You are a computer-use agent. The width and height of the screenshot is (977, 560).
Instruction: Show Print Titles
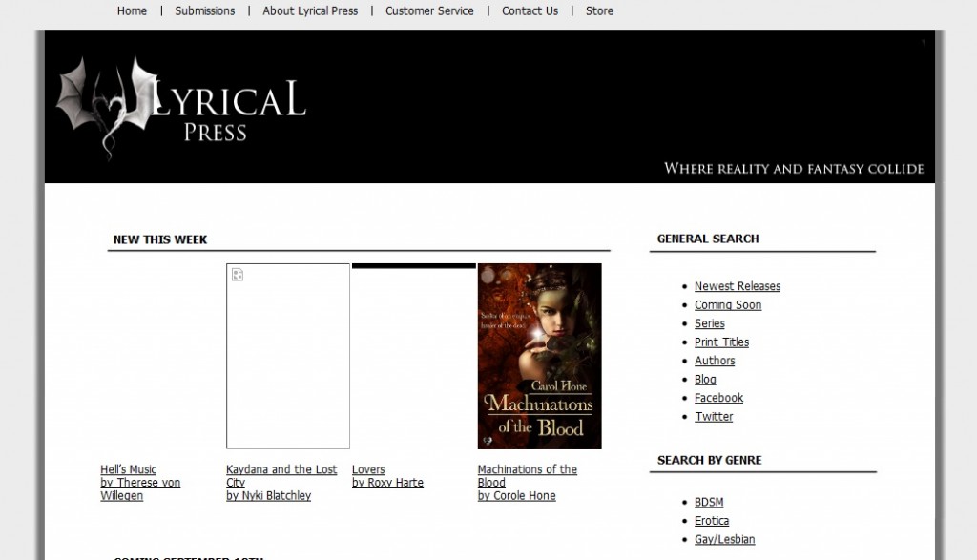coord(721,342)
